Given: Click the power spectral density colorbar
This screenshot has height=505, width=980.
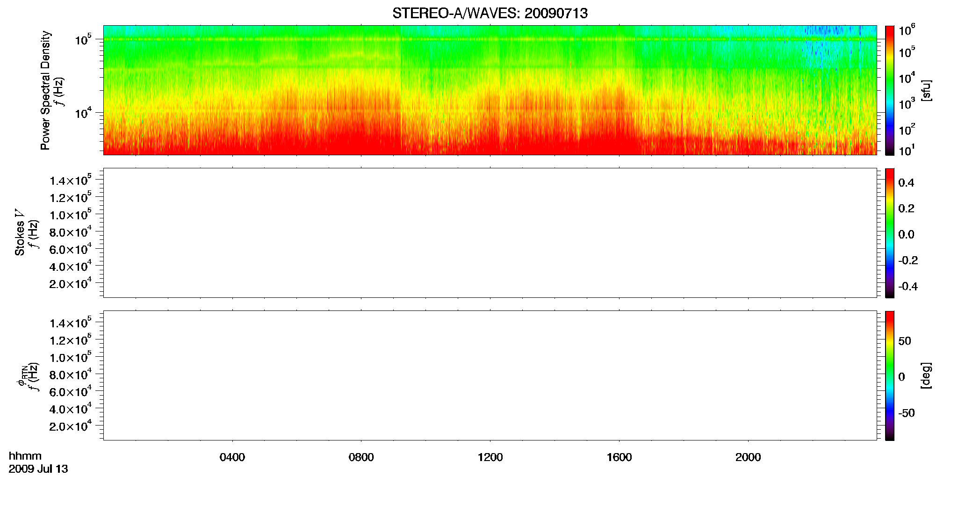Looking at the screenshot, I should 890,90.
